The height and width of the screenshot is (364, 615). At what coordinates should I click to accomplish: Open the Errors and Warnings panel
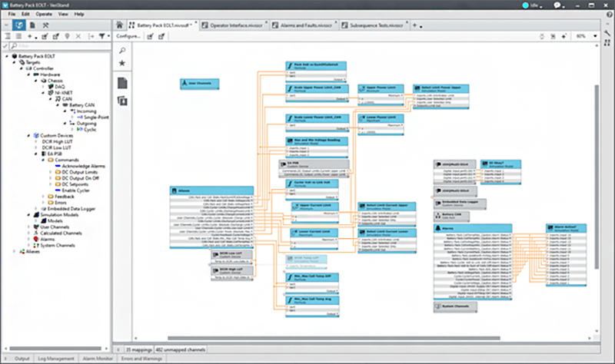[141, 359]
